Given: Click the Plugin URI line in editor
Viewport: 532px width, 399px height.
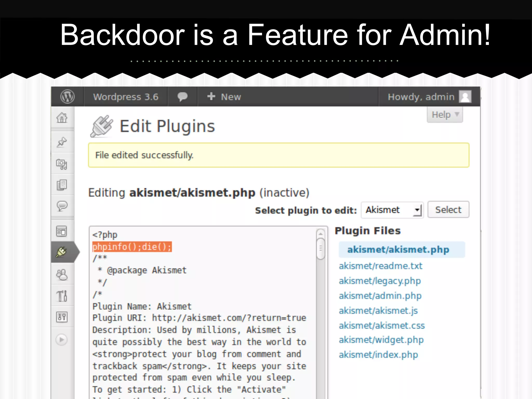Looking at the screenshot, I should 199,318.
